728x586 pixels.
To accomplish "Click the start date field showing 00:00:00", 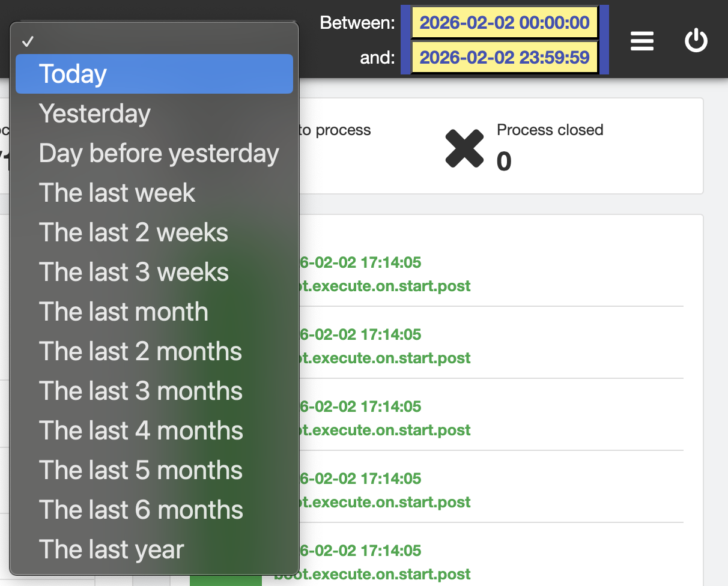I will coord(505,23).
